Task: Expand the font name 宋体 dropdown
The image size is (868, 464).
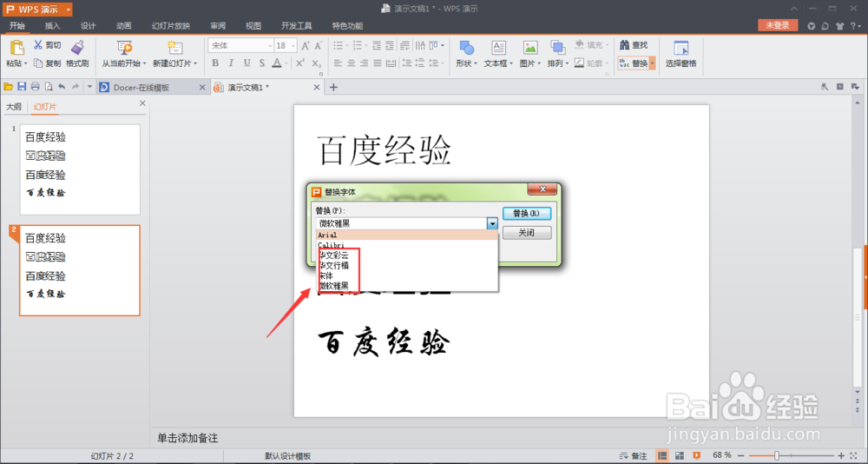Action: pos(270,45)
